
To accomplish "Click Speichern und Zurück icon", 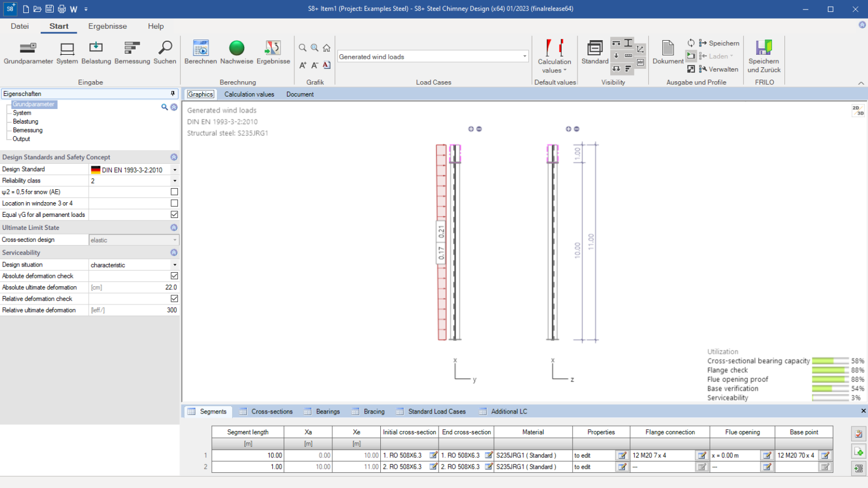I will point(764,49).
